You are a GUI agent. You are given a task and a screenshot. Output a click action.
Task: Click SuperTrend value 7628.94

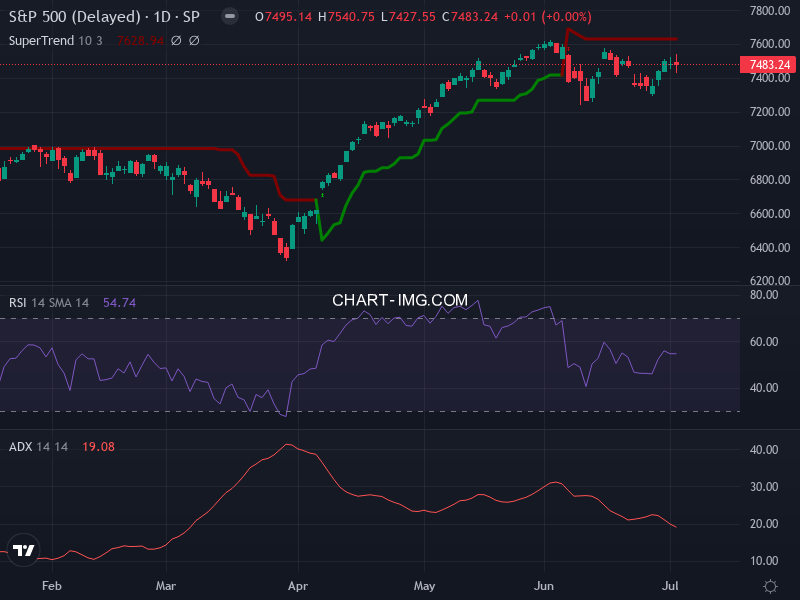(140, 40)
